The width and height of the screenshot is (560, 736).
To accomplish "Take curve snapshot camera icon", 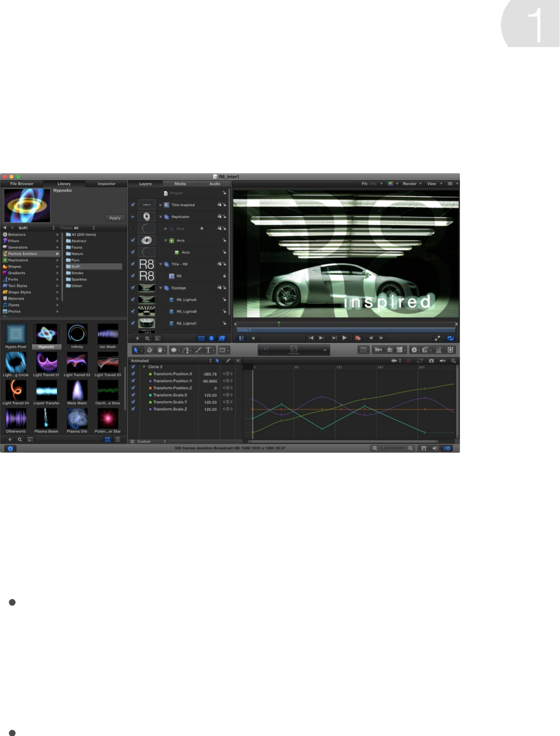I will [x=431, y=361].
